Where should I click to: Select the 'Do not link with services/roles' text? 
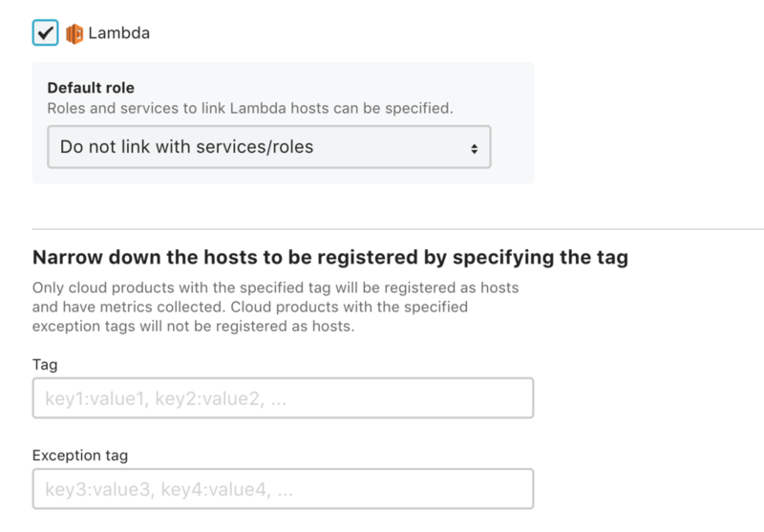(186, 147)
